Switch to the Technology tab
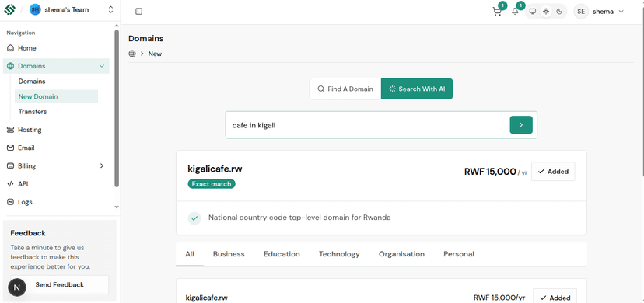644x303 pixels. click(x=339, y=254)
